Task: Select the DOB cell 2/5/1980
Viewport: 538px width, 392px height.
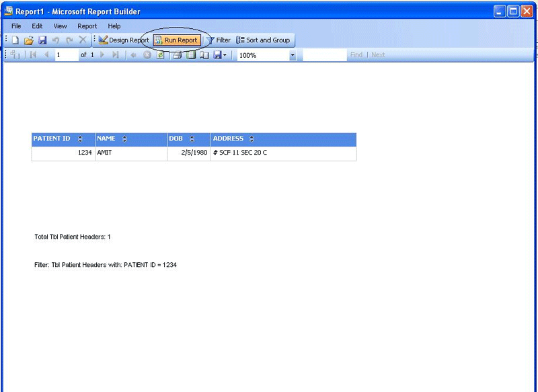Action: click(x=189, y=153)
